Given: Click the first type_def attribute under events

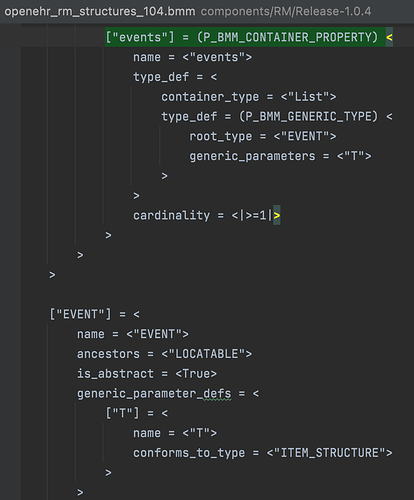Looking at the screenshot, I should [x=161, y=77].
